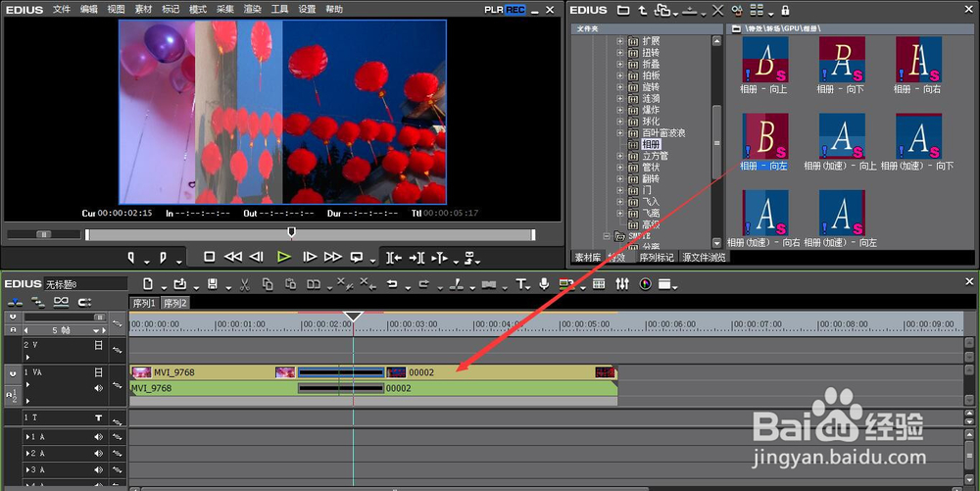Mute audio track 1 A

pyautogui.click(x=98, y=437)
